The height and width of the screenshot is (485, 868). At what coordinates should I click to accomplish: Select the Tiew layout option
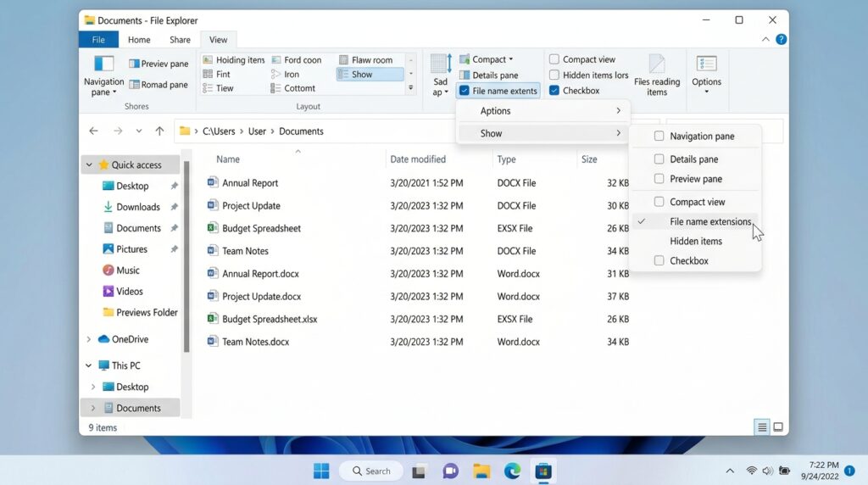218,88
